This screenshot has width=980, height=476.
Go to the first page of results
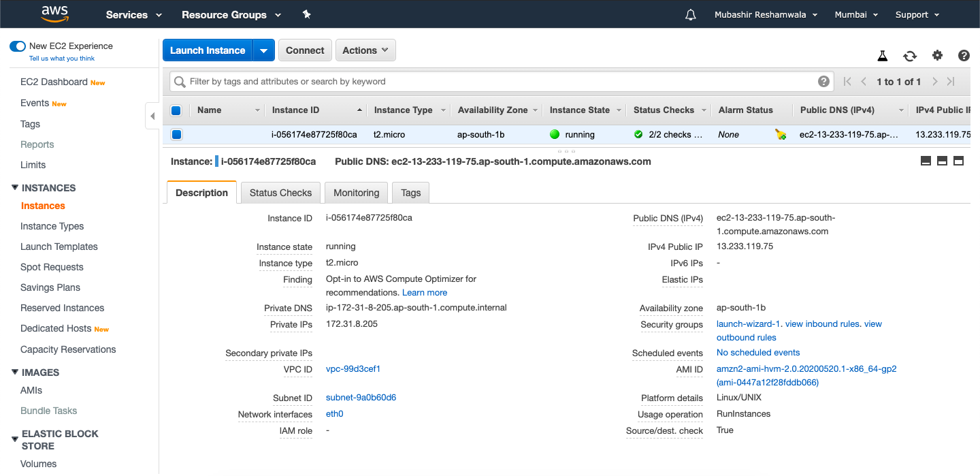[847, 82]
